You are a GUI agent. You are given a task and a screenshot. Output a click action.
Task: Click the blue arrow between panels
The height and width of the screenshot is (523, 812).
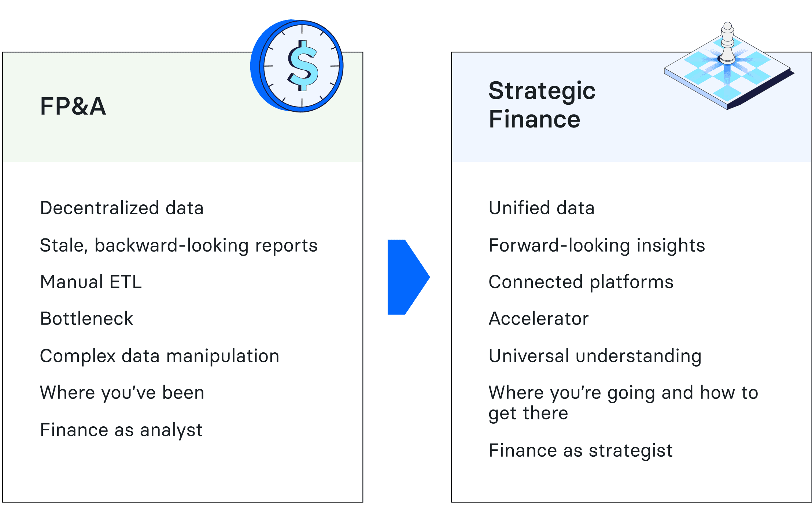click(x=409, y=277)
